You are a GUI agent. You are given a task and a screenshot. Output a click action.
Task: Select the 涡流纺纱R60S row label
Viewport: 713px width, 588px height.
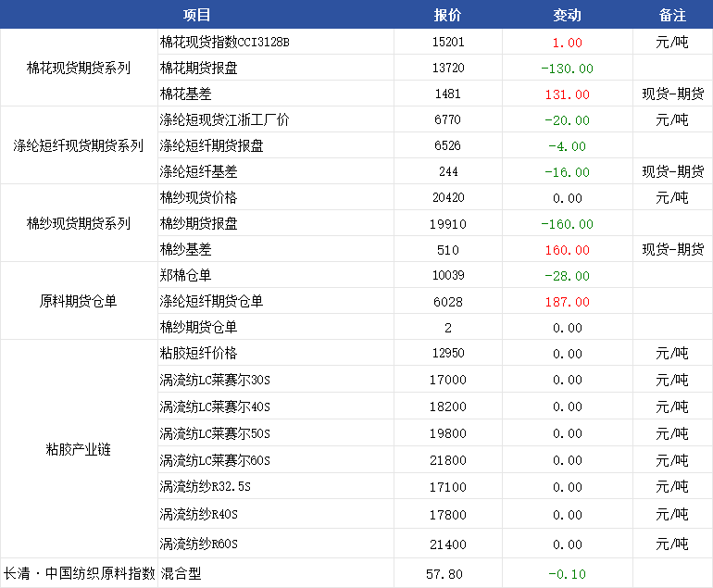click(x=199, y=544)
